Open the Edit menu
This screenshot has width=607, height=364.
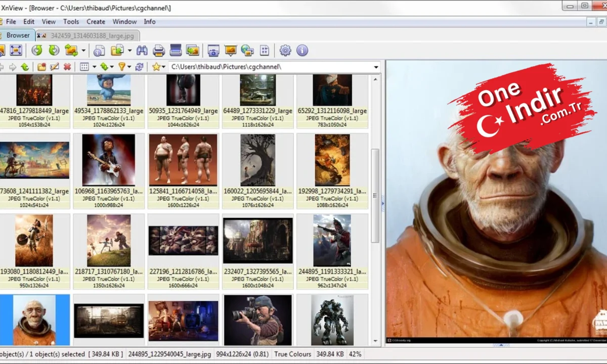tap(29, 22)
